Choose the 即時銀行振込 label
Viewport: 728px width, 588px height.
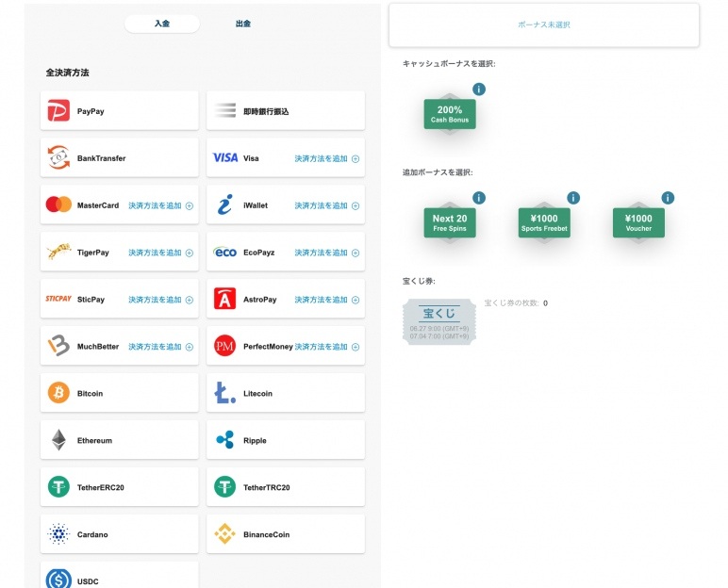(266, 111)
